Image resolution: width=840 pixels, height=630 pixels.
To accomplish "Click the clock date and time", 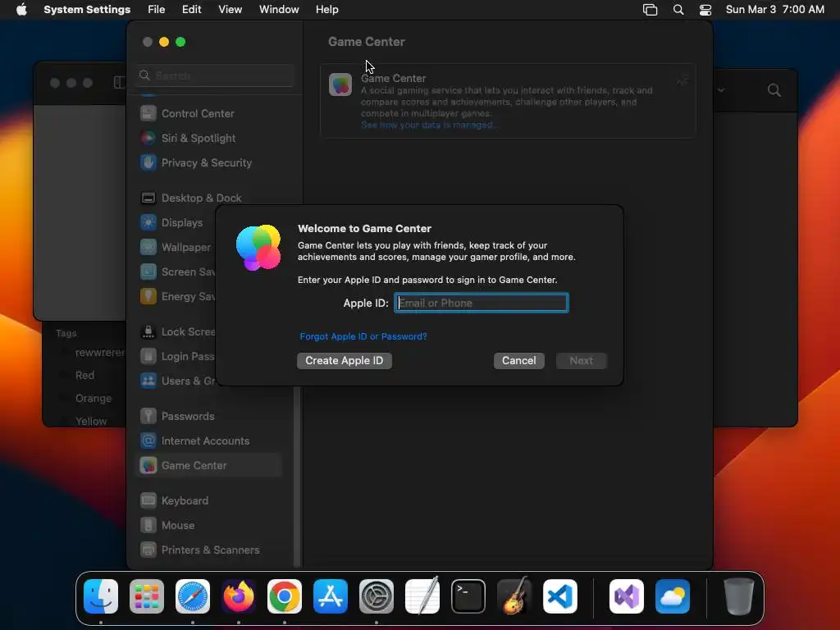I will pos(774,10).
